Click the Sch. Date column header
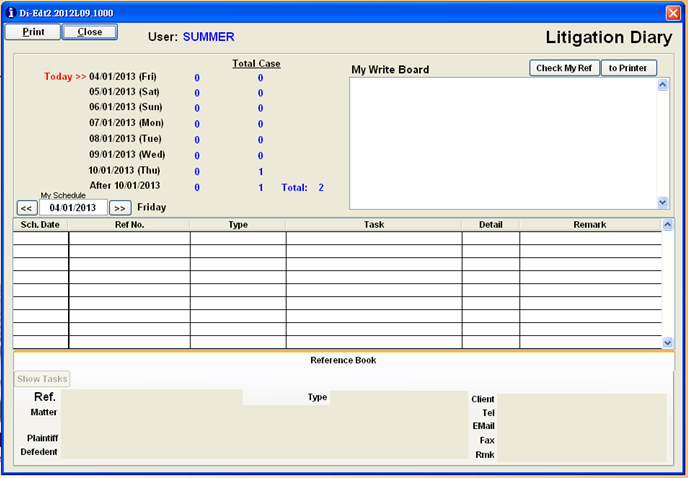The width and height of the screenshot is (688, 478). (40, 225)
